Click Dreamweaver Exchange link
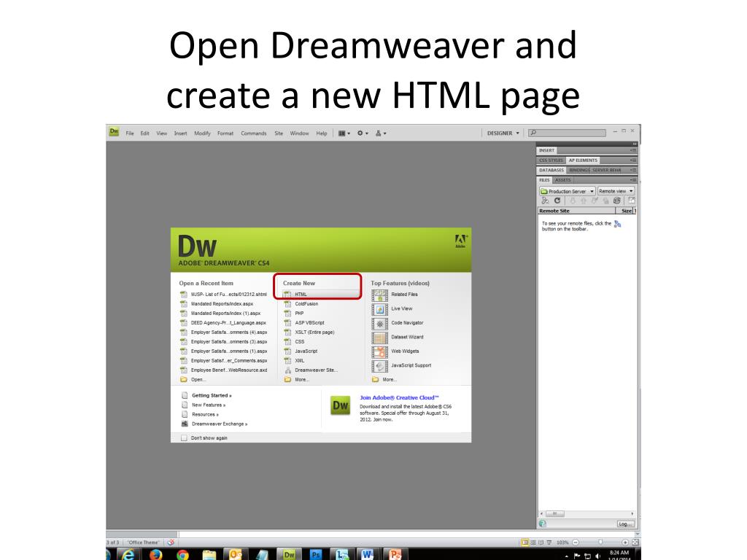Image resolution: width=747 pixels, height=560 pixels. (220, 424)
